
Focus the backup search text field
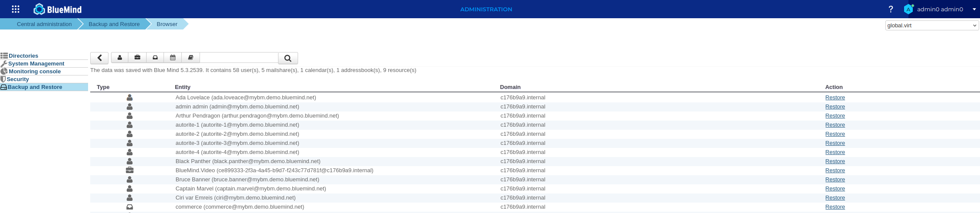click(239, 58)
